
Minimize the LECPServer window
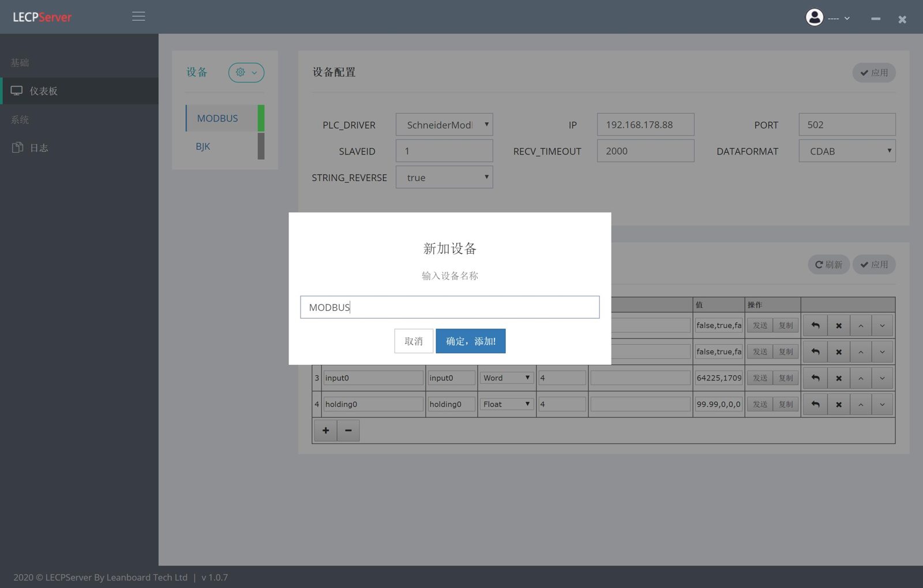[876, 19]
